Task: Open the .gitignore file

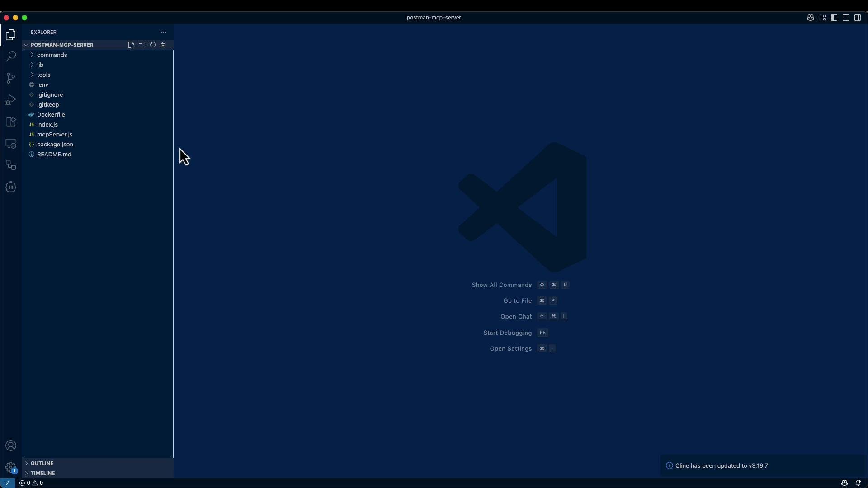Action: coord(98,95)
